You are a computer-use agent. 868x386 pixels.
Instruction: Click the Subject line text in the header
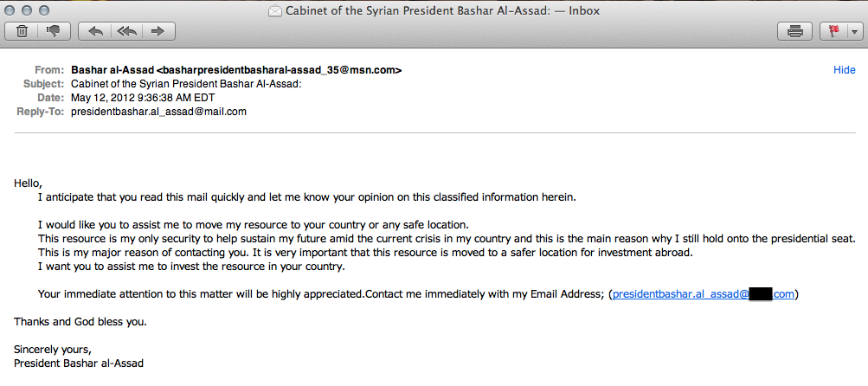[x=186, y=84]
